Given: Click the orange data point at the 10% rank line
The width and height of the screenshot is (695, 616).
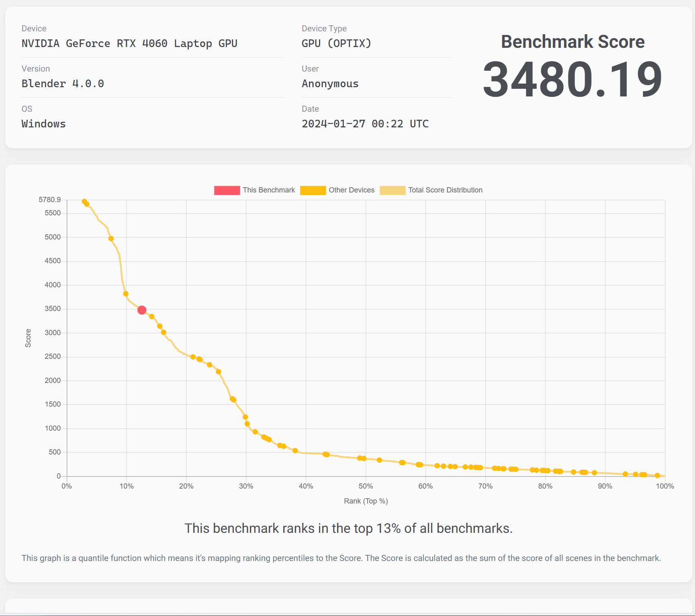Looking at the screenshot, I should point(126,294).
